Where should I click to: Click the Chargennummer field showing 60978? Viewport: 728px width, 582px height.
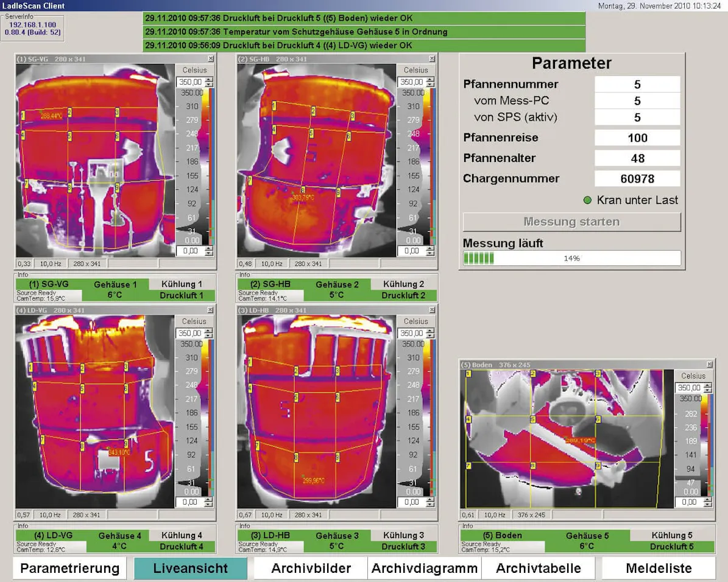(637, 178)
